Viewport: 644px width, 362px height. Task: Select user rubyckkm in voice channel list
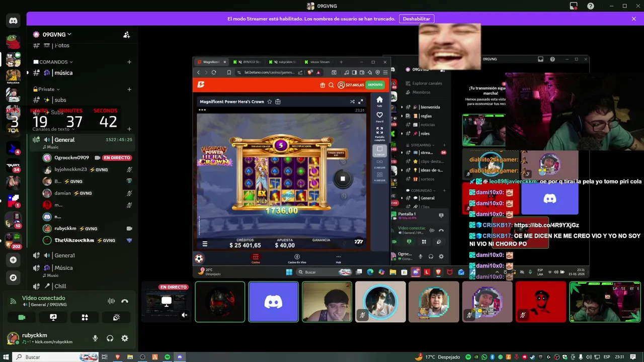click(x=88, y=228)
